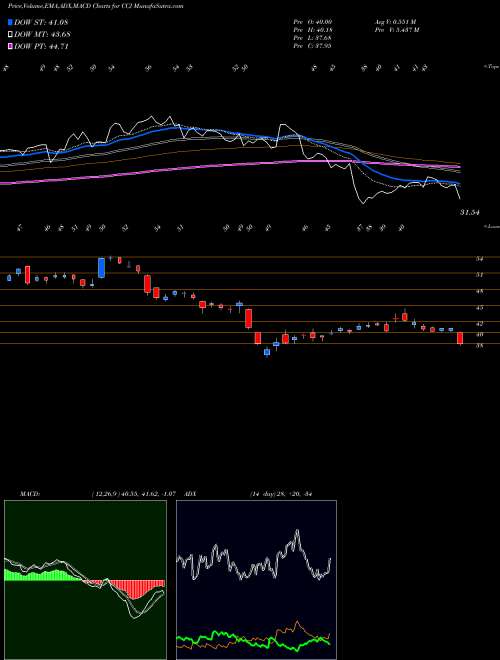Click the ADX panel title label
The width and height of the screenshot is (500, 660).
191,493
